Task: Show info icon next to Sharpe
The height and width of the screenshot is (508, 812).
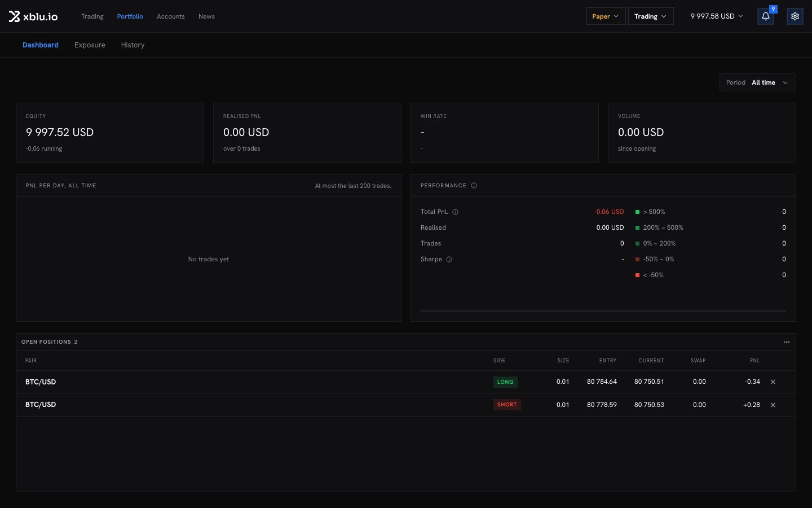Action: (449, 260)
